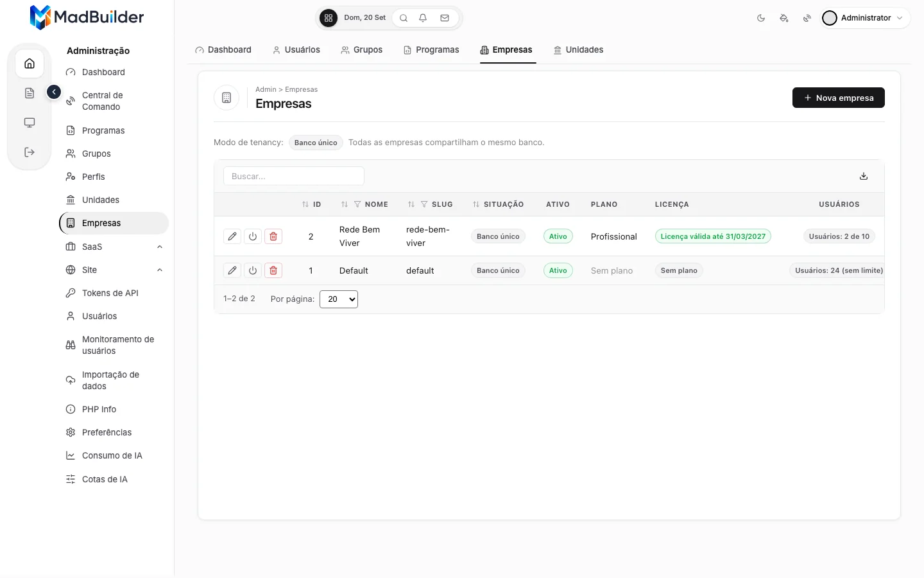Click the Nova empresa button
Viewport: 924px width, 578px height.
pyautogui.click(x=839, y=98)
